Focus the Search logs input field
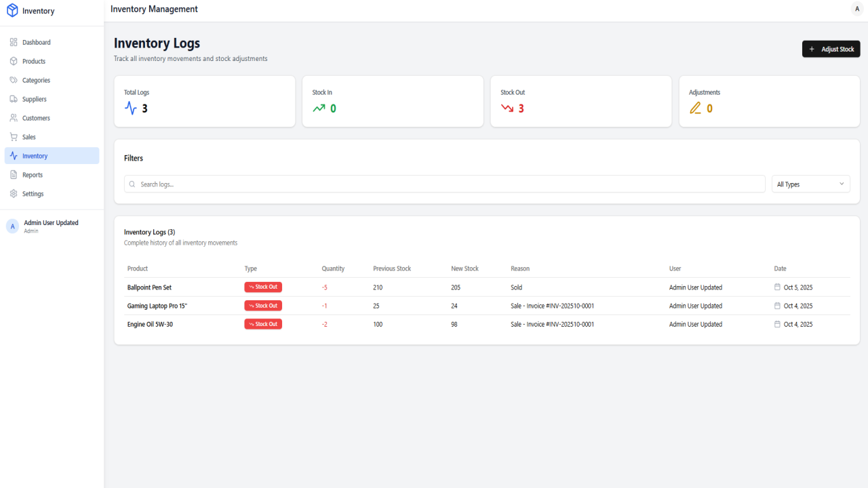868x488 pixels. [x=444, y=184]
